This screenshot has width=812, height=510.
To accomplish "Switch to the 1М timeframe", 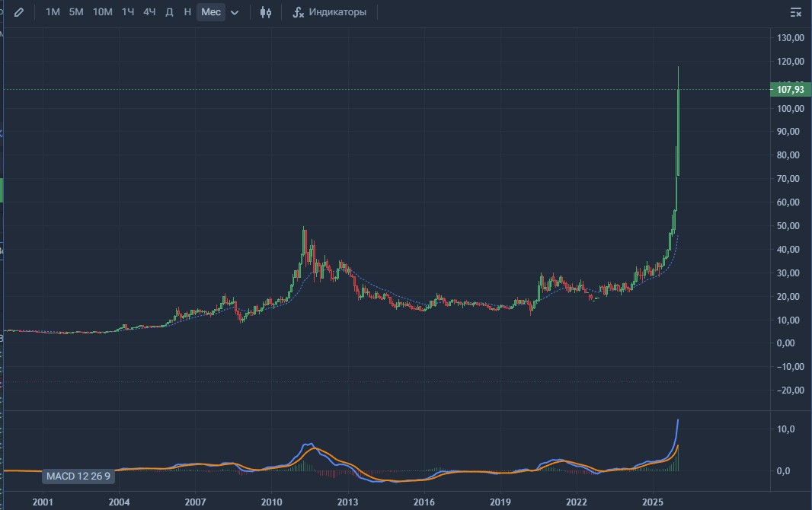I will [53, 12].
